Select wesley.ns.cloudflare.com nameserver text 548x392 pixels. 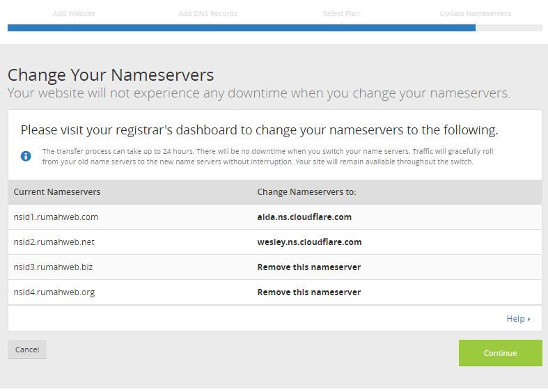[x=309, y=242]
